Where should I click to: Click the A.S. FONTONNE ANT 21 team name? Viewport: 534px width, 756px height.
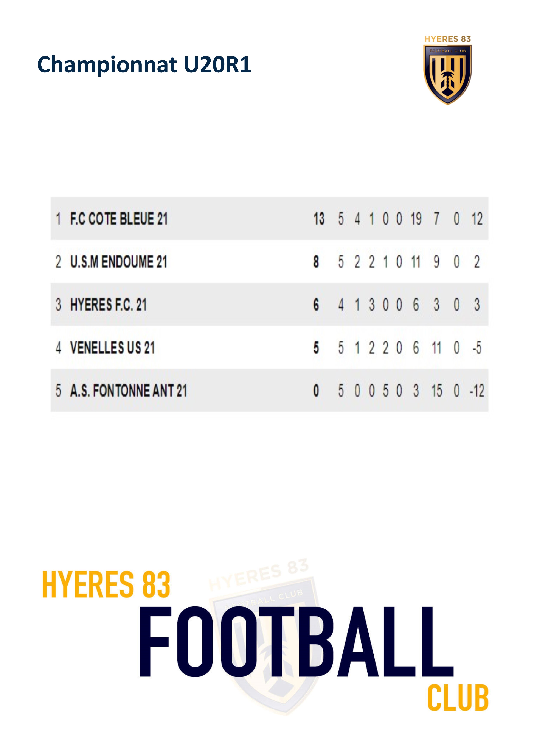(128, 391)
